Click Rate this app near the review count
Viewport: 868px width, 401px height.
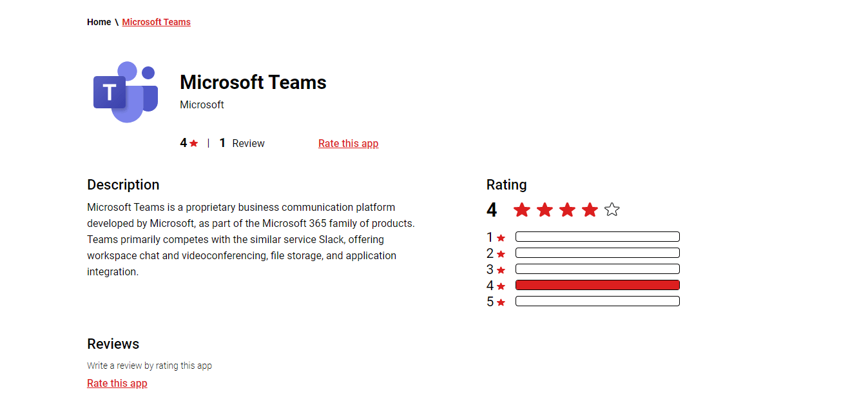[x=348, y=143]
